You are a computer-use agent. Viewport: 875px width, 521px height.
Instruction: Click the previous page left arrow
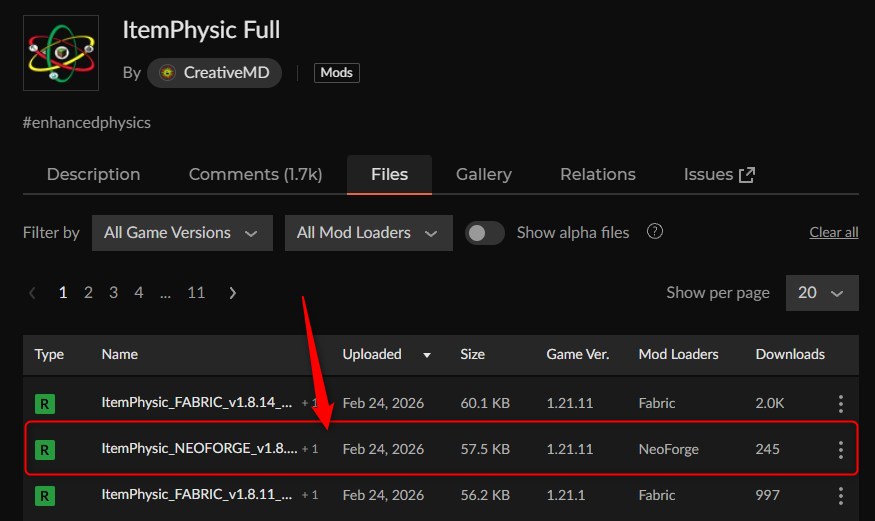pos(33,293)
